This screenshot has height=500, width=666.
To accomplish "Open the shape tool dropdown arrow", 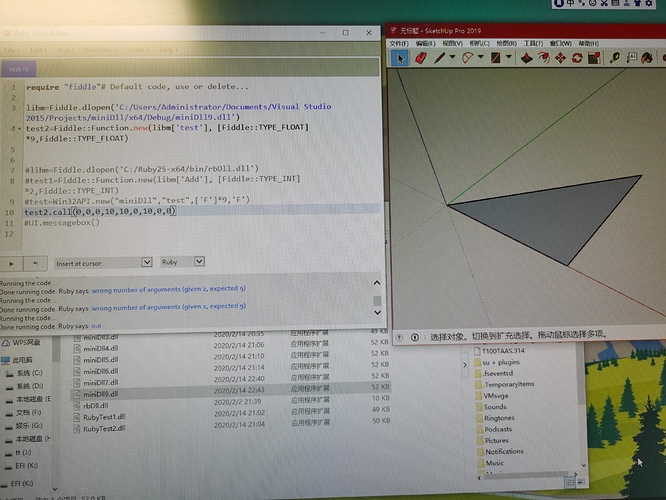I will tap(508, 57).
